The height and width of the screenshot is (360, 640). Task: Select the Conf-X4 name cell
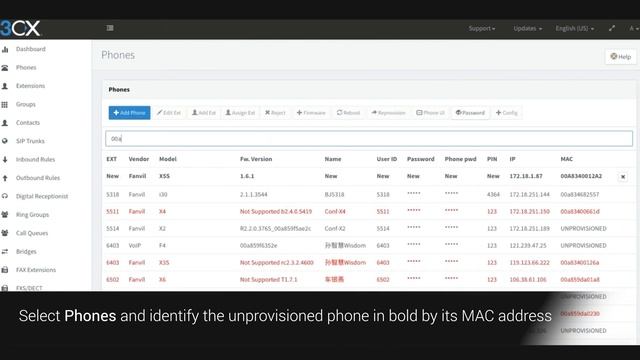pos(335,211)
